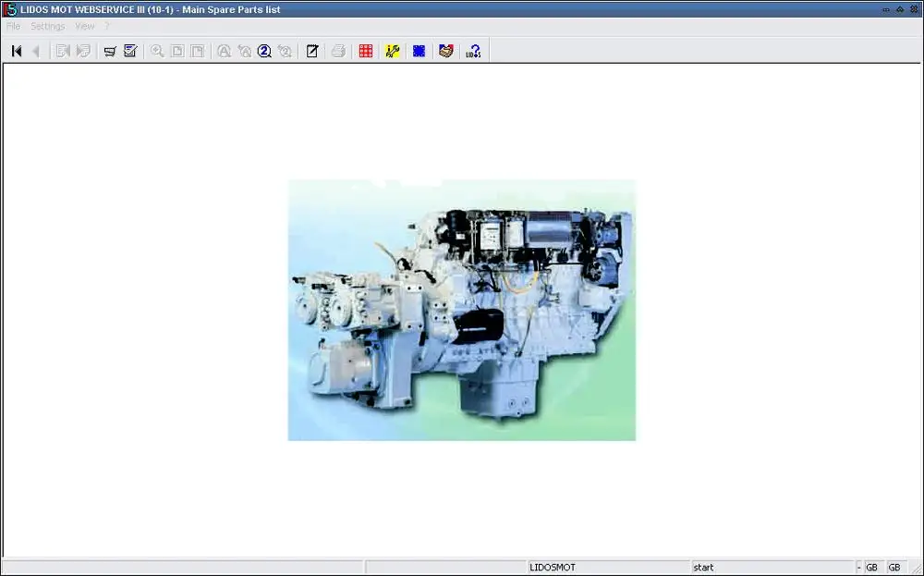Click the magnifier zoom toolbar icon
Viewport: 924px width, 576px height.
tap(157, 51)
